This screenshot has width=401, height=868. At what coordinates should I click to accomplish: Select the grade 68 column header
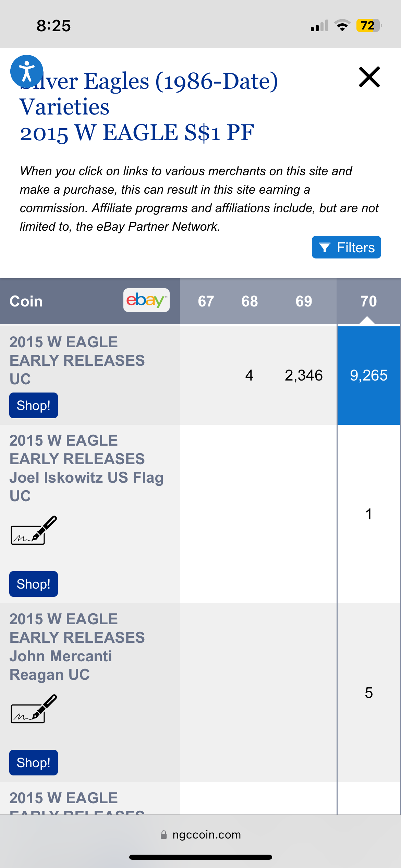250,301
